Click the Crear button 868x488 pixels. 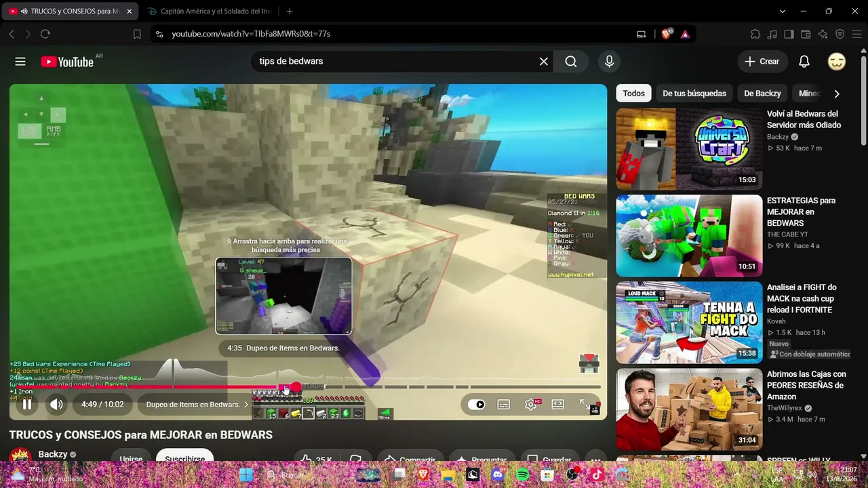click(x=763, y=62)
